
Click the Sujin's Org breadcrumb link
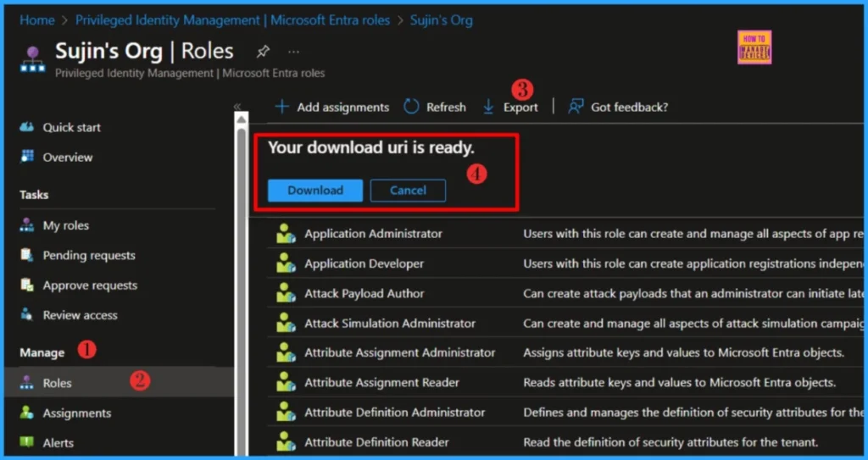pos(441,20)
